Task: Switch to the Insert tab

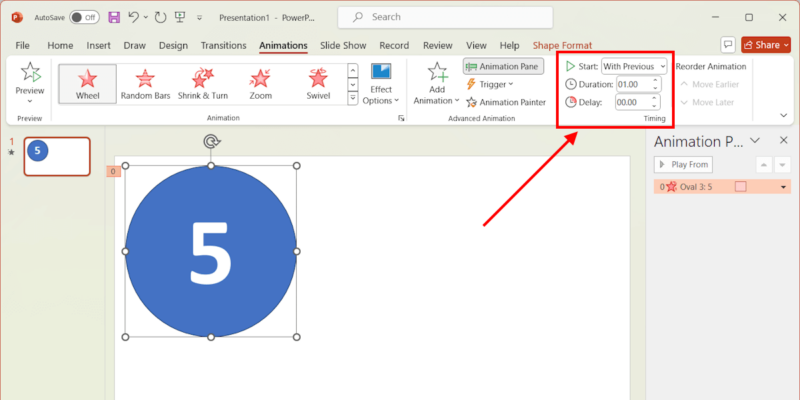Action: point(98,45)
